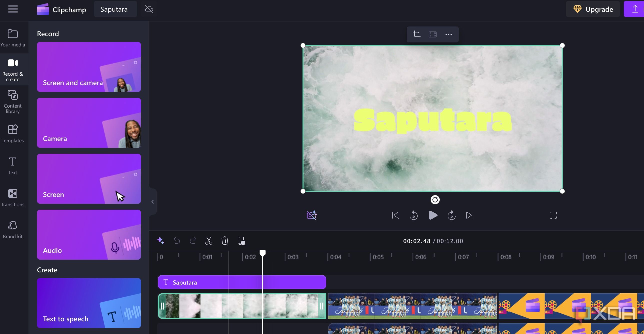Toggle the cloud backup icon beside the project name
This screenshot has width=644, height=334.
[149, 9]
